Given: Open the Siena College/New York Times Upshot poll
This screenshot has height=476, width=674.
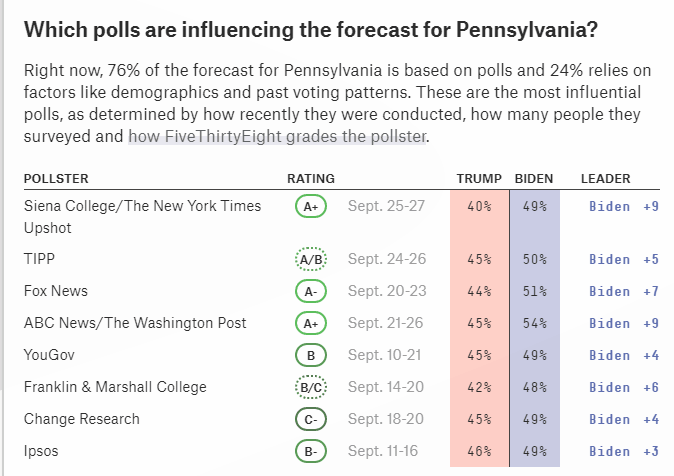Looking at the screenshot, I should pyautogui.click(x=142, y=206).
